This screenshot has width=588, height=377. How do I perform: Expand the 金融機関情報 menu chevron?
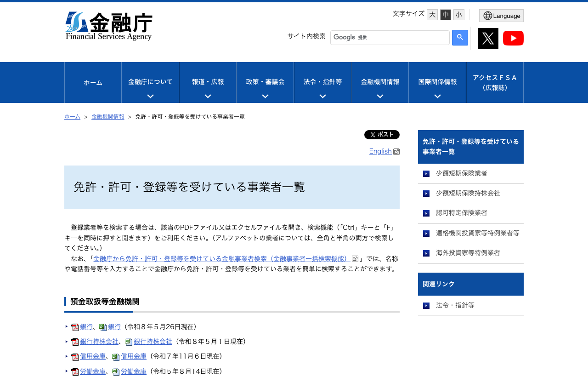pyautogui.click(x=380, y=96)
